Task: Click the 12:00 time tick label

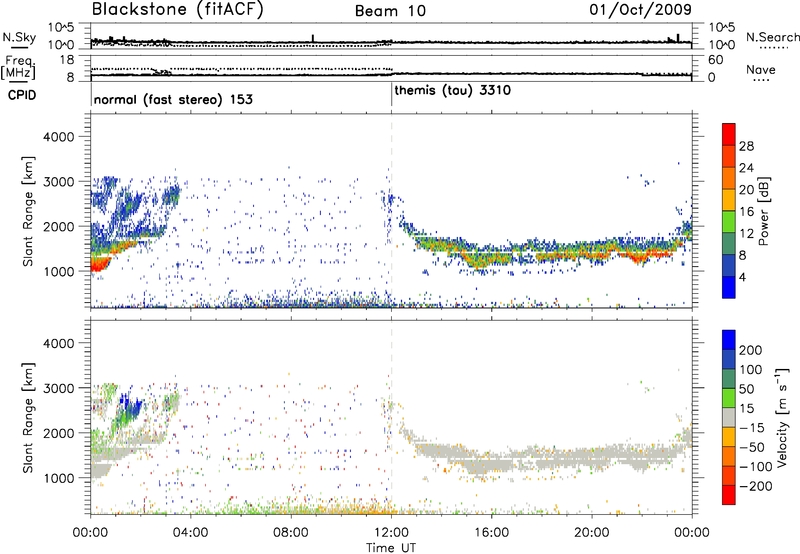Action: pyautogui.click(x=391, y=533)
